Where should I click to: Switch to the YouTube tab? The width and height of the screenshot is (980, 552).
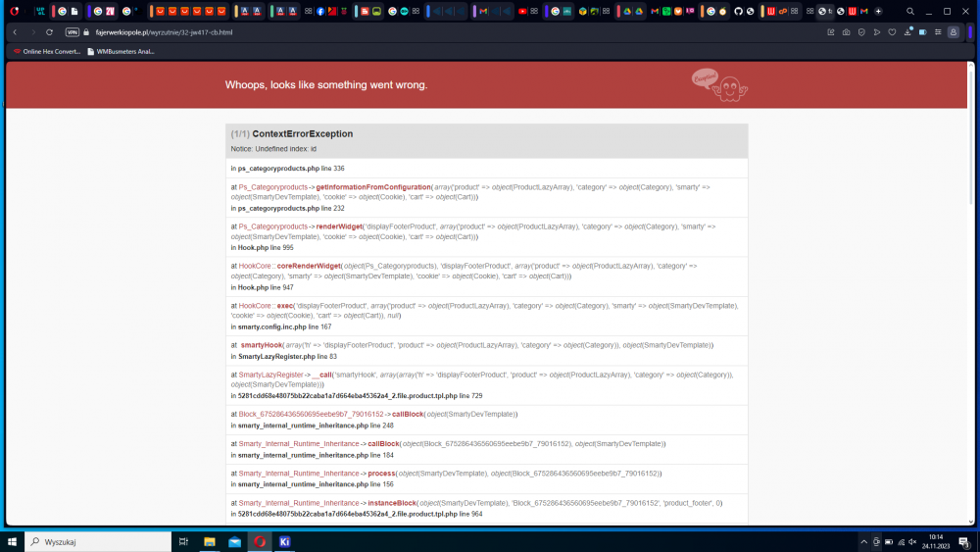click(522, 11)
